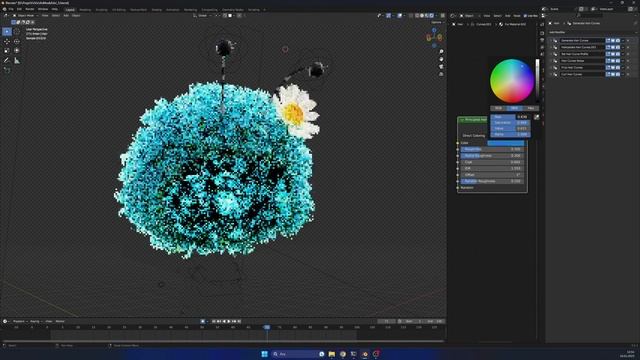Switch color picker to RGB mode
Viewport: 640px width, 360px height.
click(x=498, y=108)
